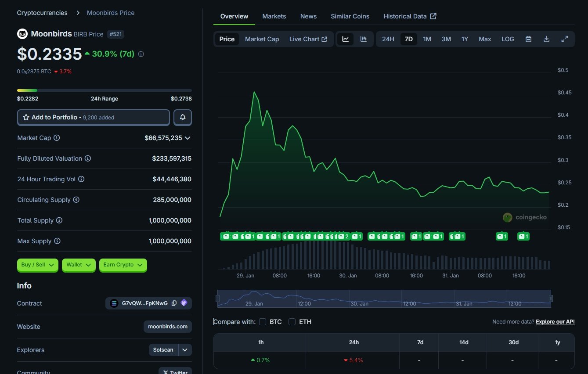Image resolution: width=588 pixels, height=374 pixels.
Task: Open the Similar Coins tab
Action: point(350,16)
